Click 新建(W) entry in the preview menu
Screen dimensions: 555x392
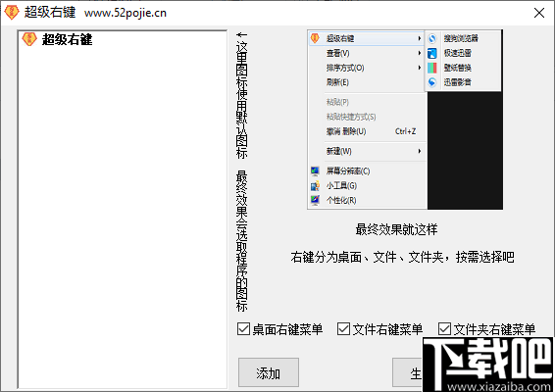(x=339, y=152)
